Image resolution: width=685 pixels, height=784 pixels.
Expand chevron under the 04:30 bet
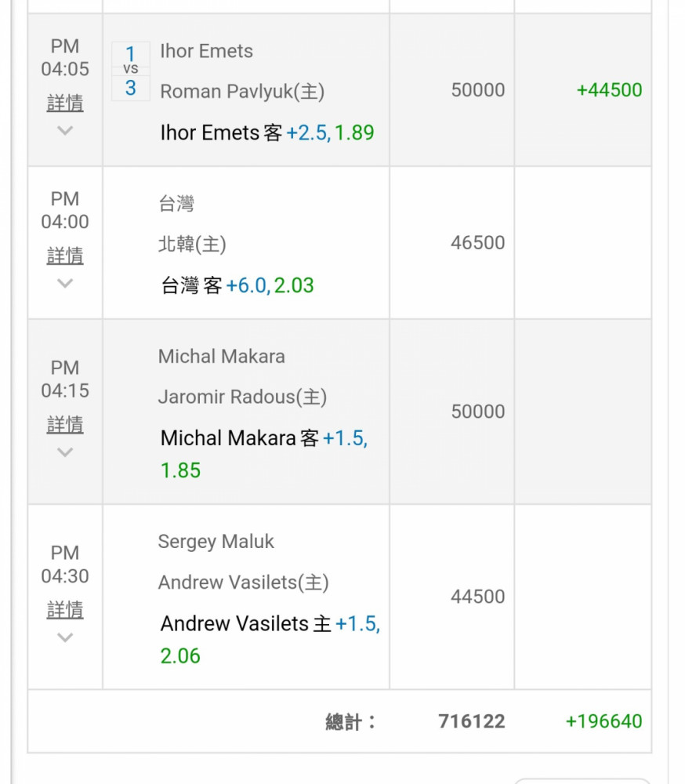point(65,637)
